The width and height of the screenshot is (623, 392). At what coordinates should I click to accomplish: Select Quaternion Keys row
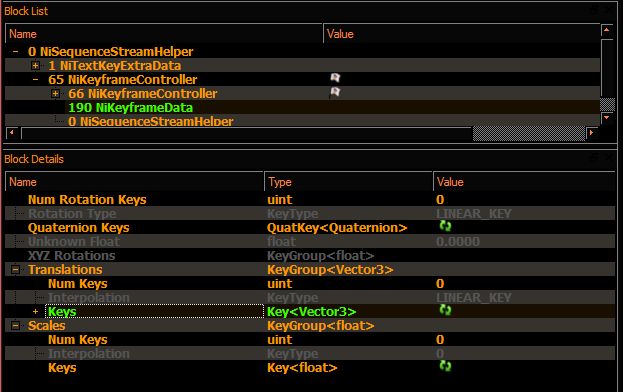pos(310,228)
